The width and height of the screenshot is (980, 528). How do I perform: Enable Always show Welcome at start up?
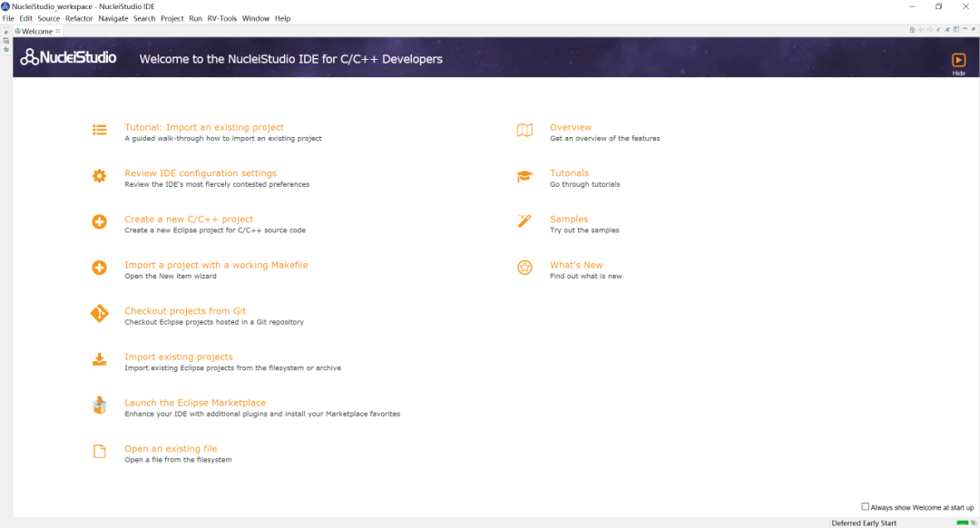point(865,507)
